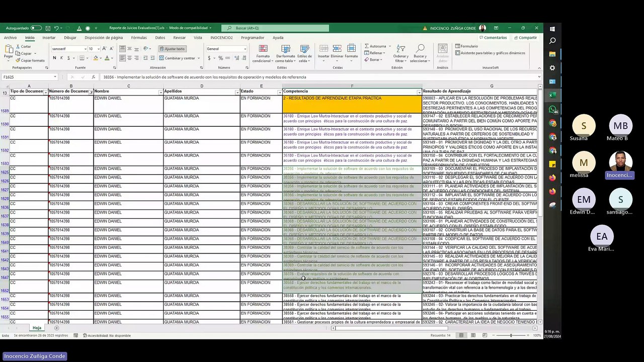644x362 pixels.
Task: Click the Undo arrow icon
Action: pyautogui.click(x=56, y=28)
